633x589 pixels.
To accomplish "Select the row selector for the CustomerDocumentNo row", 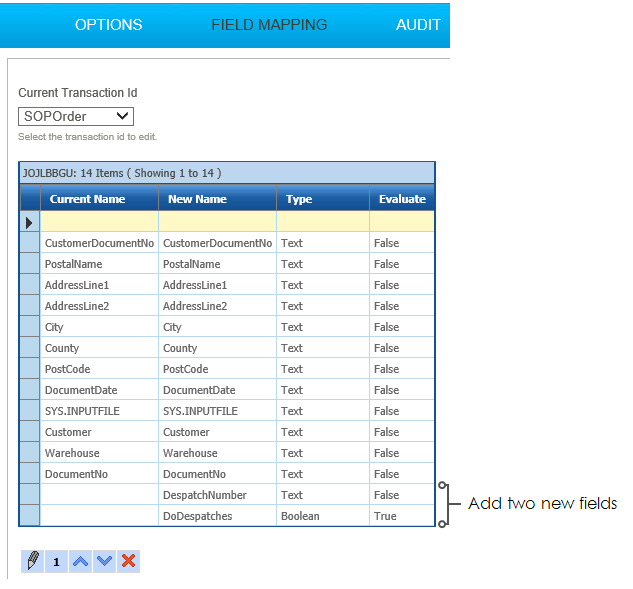I will coord(29,243).
